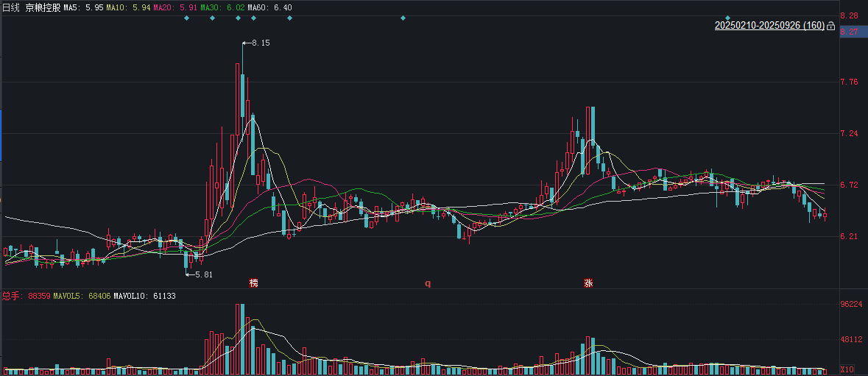Select the MA5: 5.95 indicator label
The height and width of the screenshot is (376, 868).
click(x=84, y=8)
